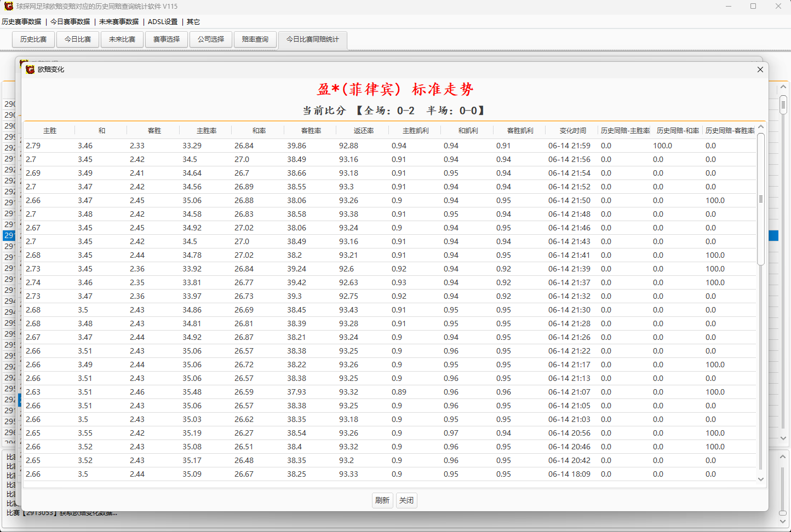Close the 欧赔变化 dialog
Image resolution: width=791 pixels, height=532 pixels.
760,70
